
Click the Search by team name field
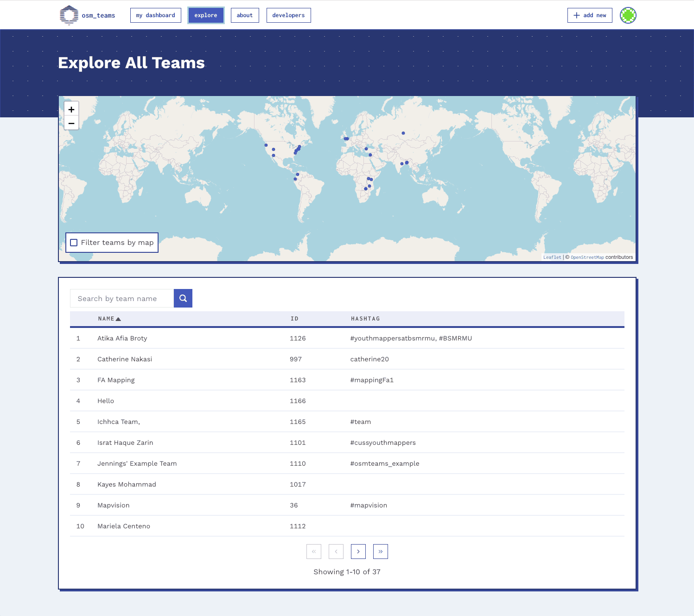121,298
